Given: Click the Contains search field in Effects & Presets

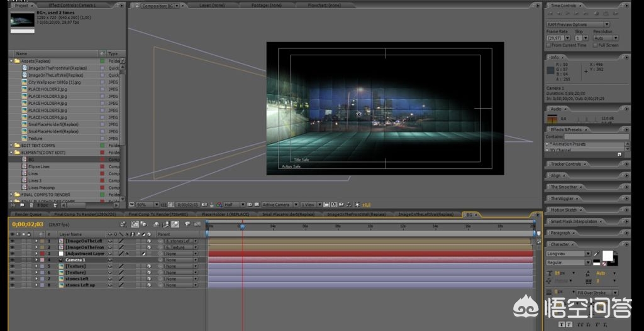Looking at the screenshot, I should [x=596, y=136].
